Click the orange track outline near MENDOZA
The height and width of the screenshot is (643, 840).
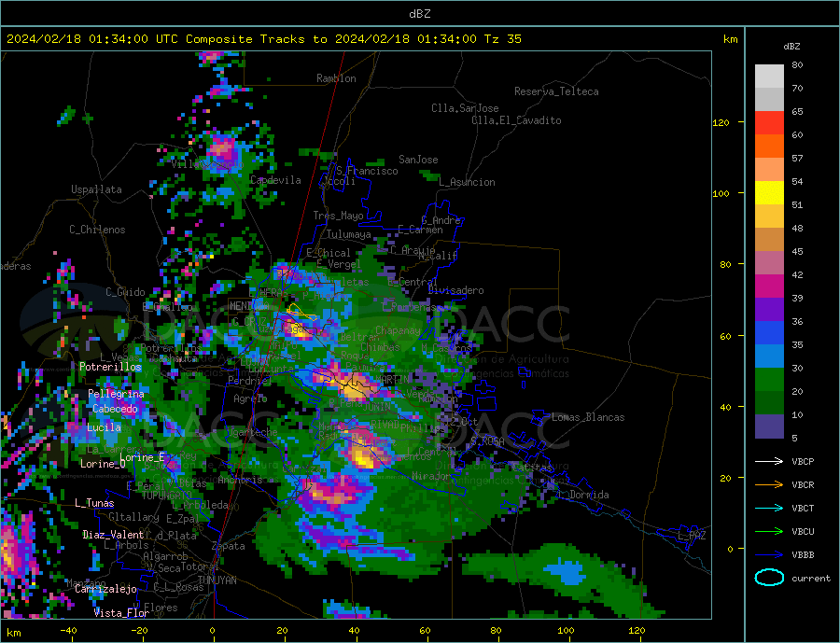[x=302, y=312]
